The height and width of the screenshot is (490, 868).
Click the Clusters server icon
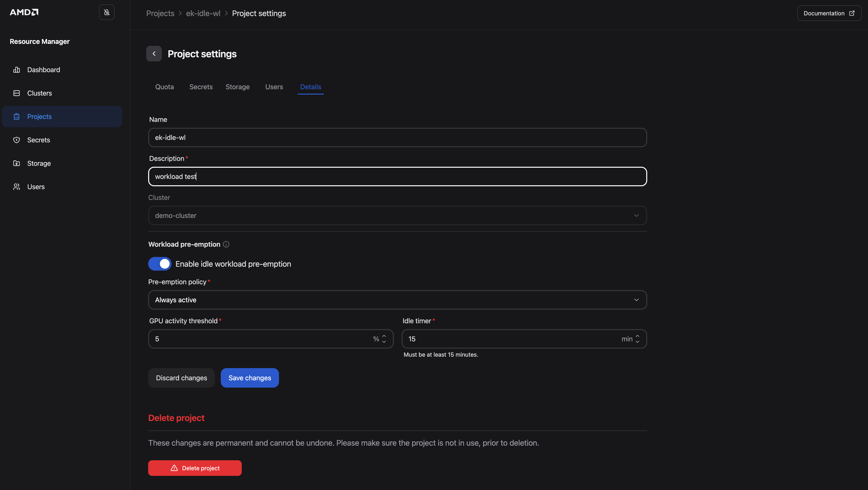click(17, 93)
